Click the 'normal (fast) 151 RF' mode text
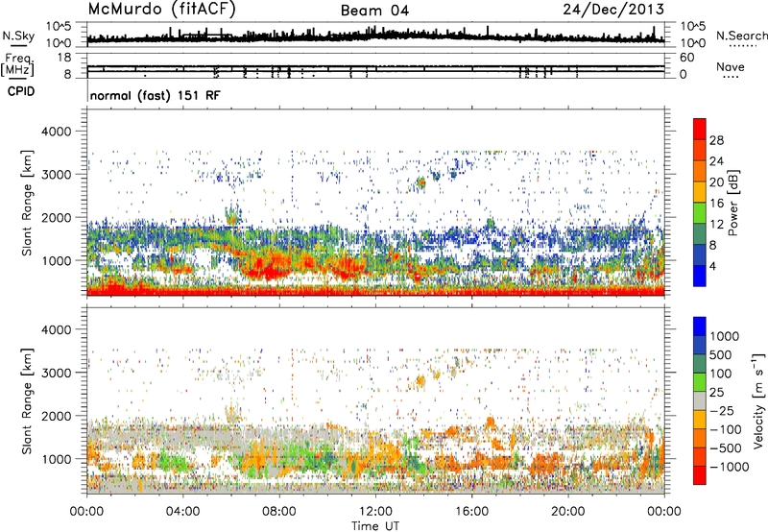The height and width of the screenshot is (532, 768). coord(156,95)
